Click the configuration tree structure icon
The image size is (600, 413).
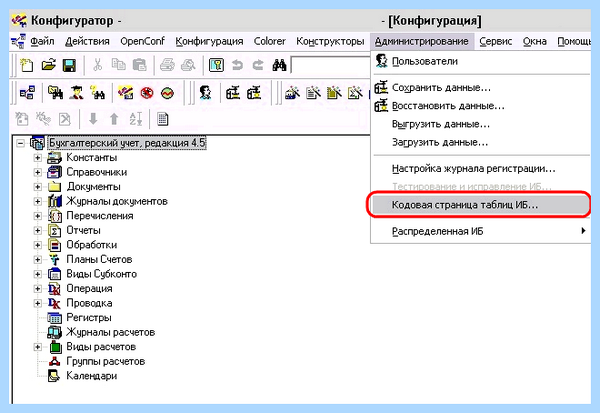click(27, 92)
